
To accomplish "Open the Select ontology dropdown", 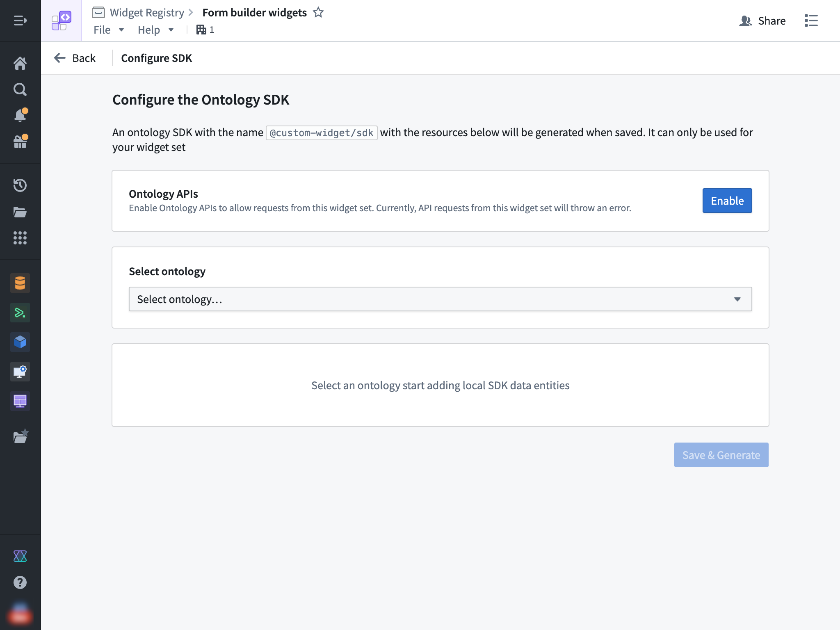I will [440, 299].
